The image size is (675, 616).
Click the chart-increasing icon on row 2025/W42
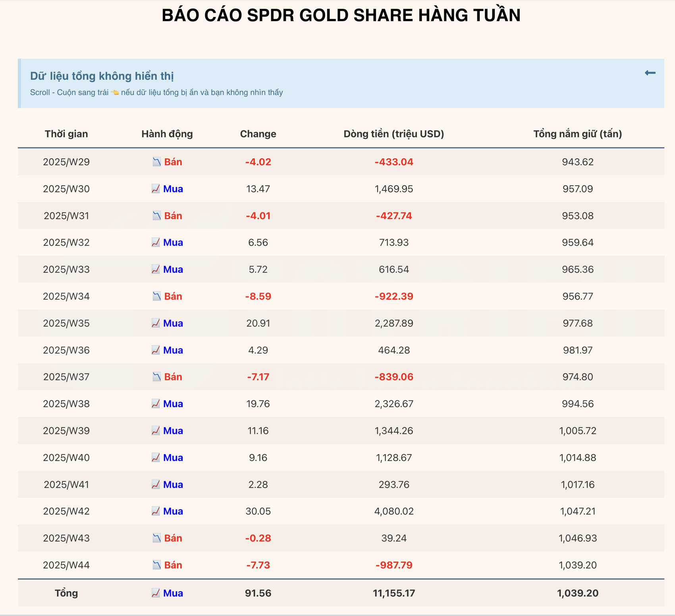tap(156, 511)
